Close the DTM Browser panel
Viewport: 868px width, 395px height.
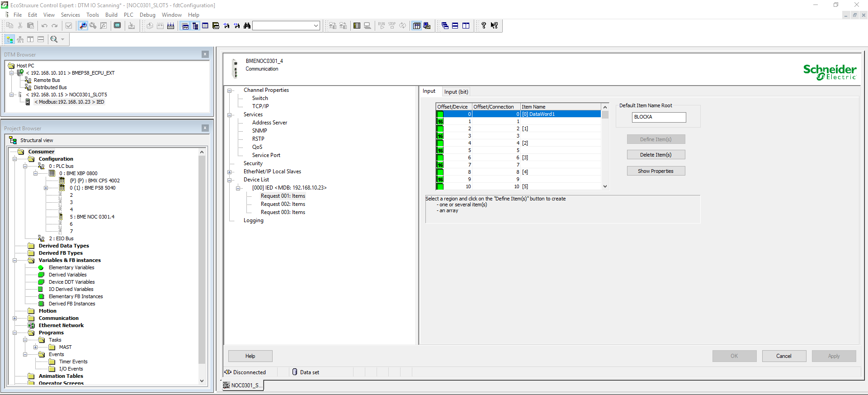pos(205,54)
